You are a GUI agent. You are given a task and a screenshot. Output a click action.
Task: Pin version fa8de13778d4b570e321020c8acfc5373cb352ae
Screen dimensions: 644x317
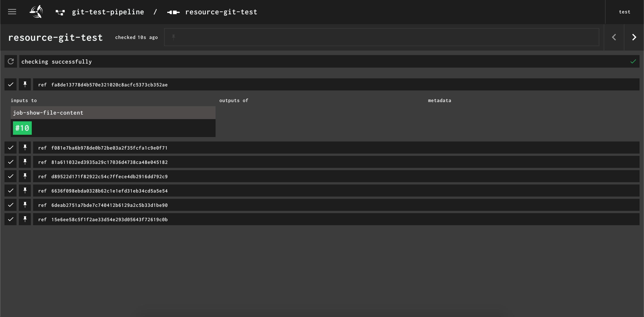[25, 85]
